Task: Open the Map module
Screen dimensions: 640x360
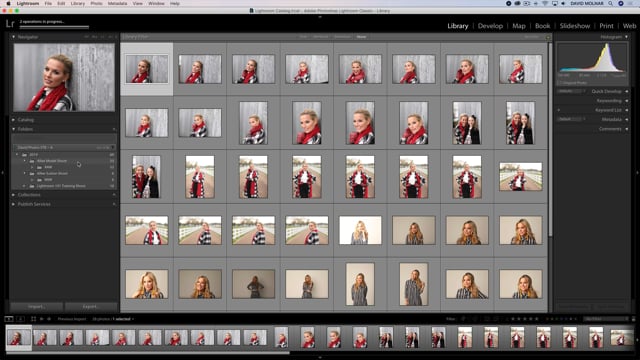Action: click(x=519, y=26)
